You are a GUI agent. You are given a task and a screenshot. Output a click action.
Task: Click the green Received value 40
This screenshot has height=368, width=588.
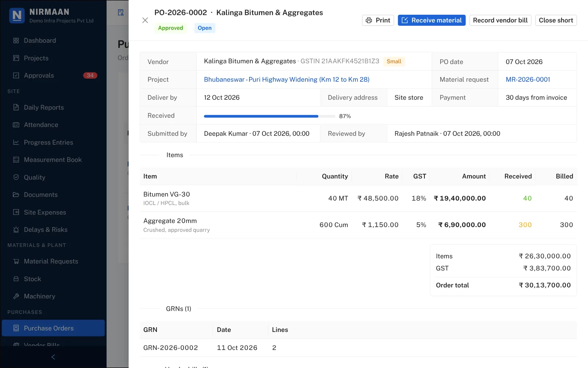click(527, 198)
